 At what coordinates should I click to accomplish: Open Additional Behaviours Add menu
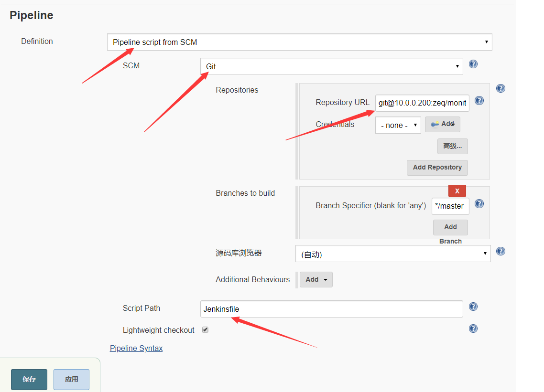pyautogui.click(x=316, y=280)
